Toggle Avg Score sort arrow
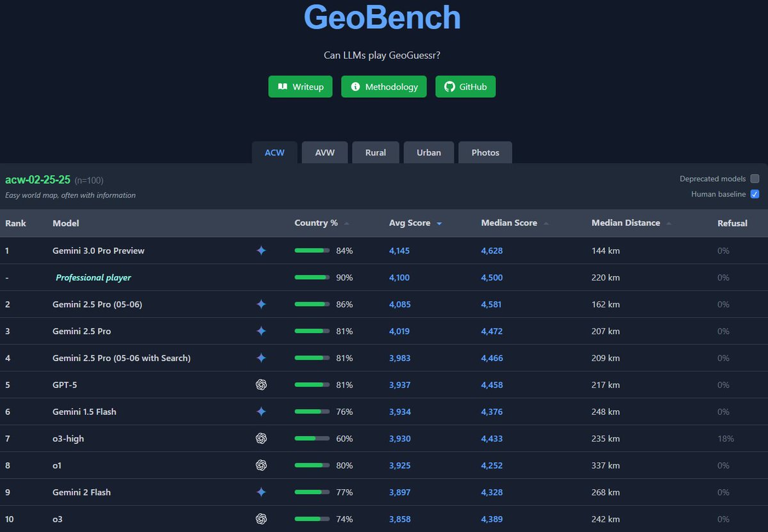Viewport: 768px width, 532px height. tap(439, 223)
